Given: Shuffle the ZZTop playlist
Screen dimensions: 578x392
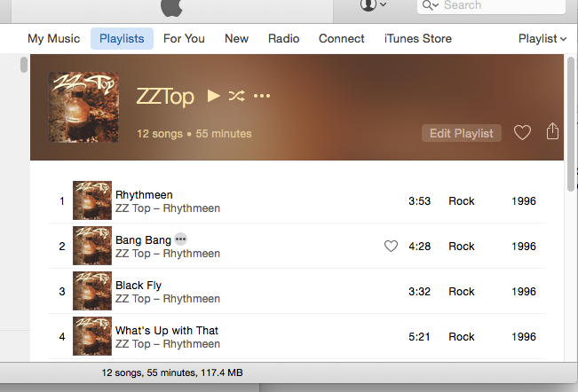Looking at the screenshot, I should coord(236,96).
